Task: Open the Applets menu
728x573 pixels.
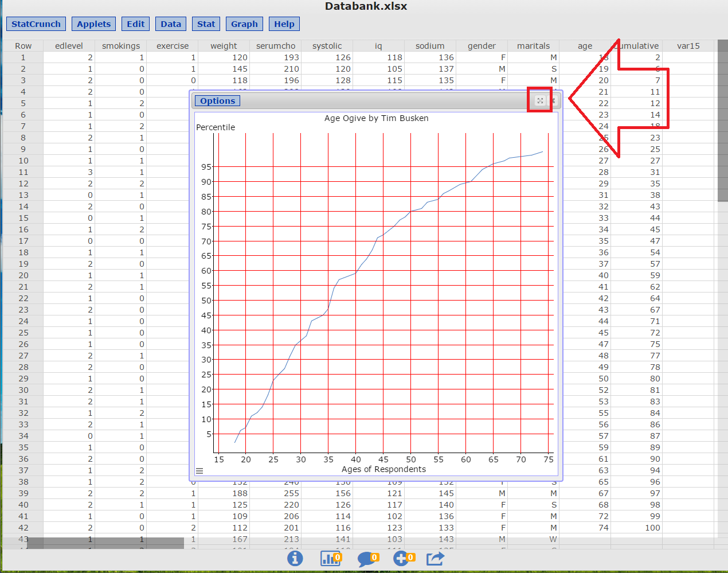Action: (94, 24)
